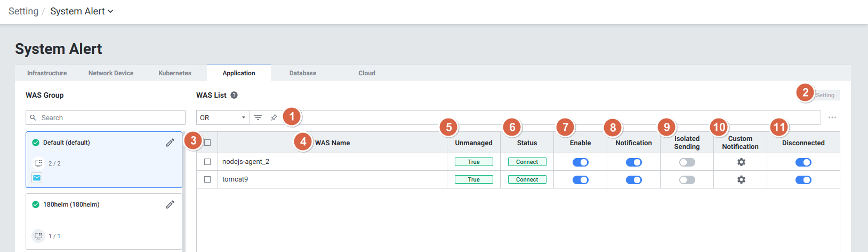Image resolution: width=868 pixels, height=252 pixels.
Task: Edit the Default WAS group pencil icon
Action: (x=170, y=143)
